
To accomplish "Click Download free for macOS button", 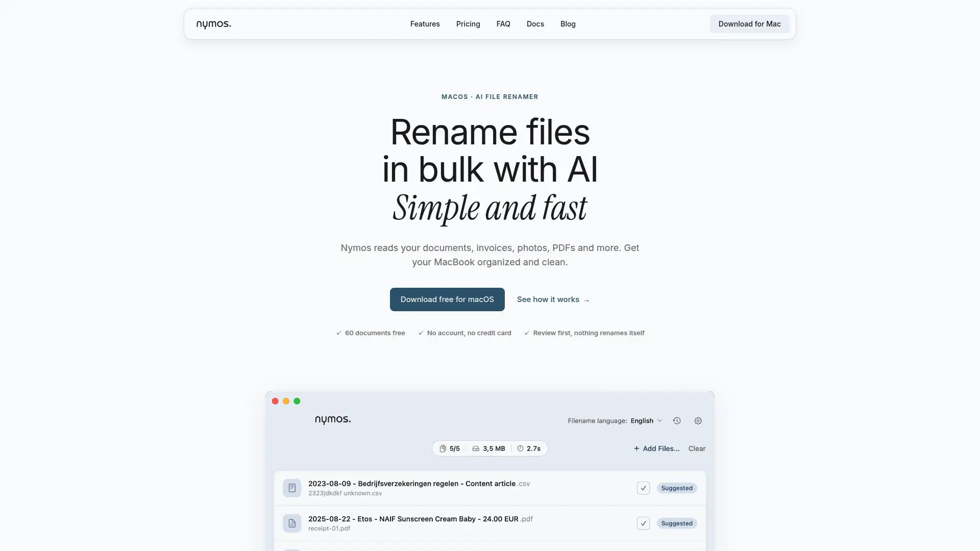I will click(x=447, y=299).
